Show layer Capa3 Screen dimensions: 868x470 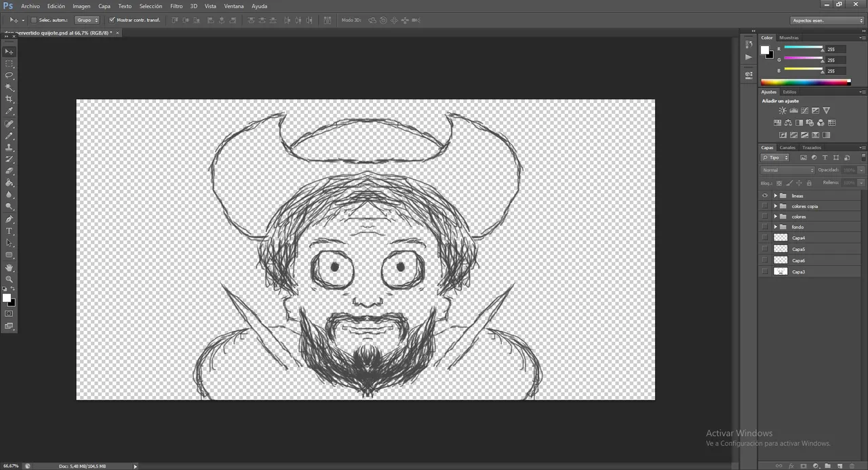[765, 271]
